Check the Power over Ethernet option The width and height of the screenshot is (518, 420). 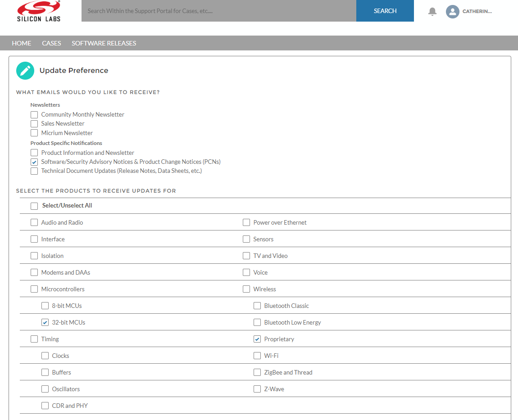(x=246, y=222)
